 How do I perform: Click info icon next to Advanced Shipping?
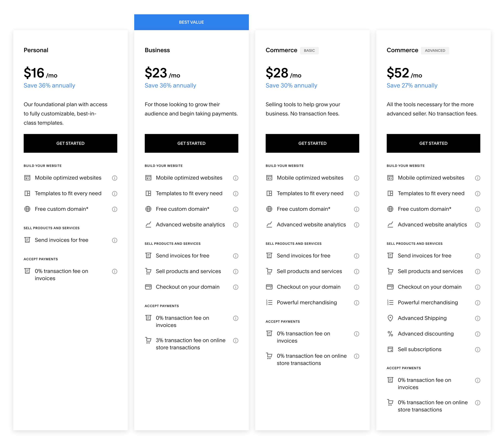coord(477,318)
